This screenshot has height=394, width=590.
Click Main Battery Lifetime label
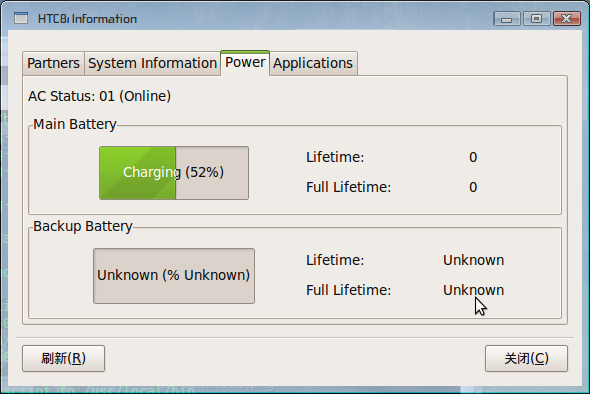tap(335, 157)
